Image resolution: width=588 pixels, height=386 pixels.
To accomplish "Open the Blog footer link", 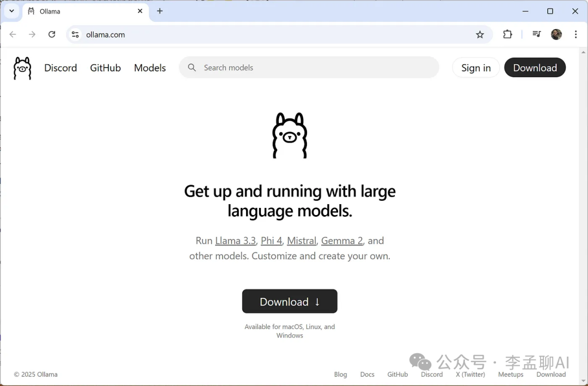I will tap(340, 375).
